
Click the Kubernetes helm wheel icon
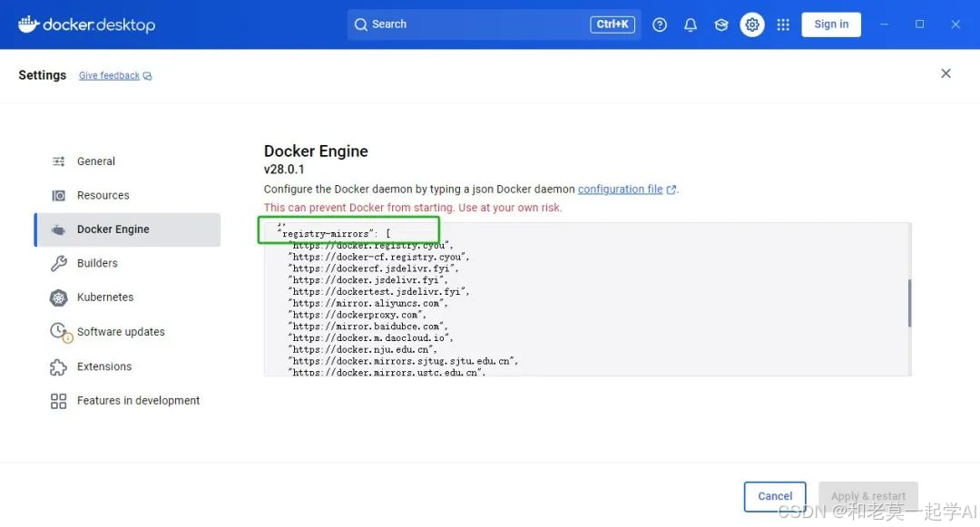59,298
